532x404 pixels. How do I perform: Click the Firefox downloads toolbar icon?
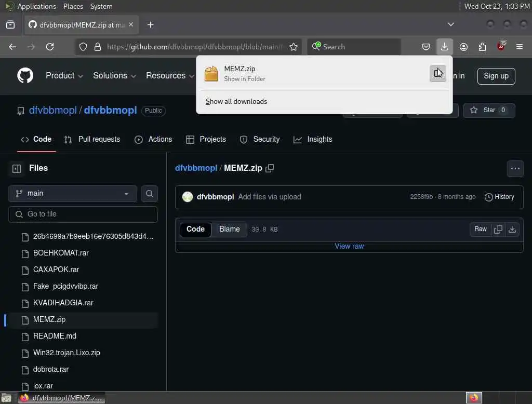(444, 46)
